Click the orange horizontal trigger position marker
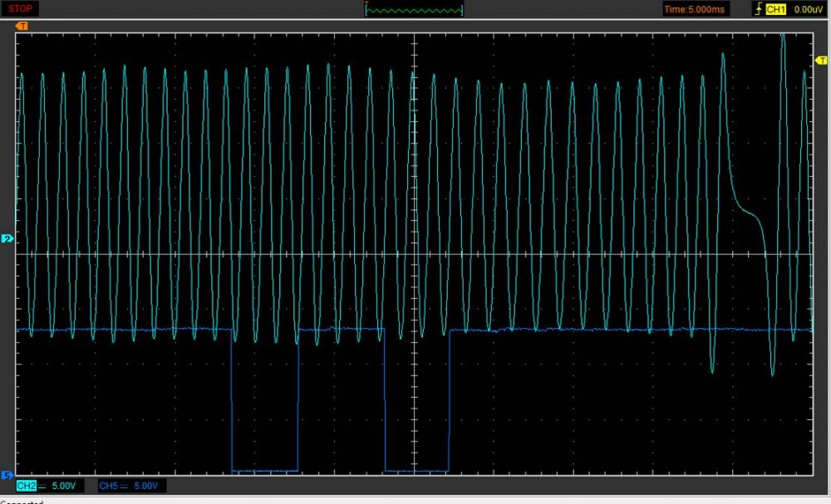This screenshot has width=831, height=504. click(22, 27)
